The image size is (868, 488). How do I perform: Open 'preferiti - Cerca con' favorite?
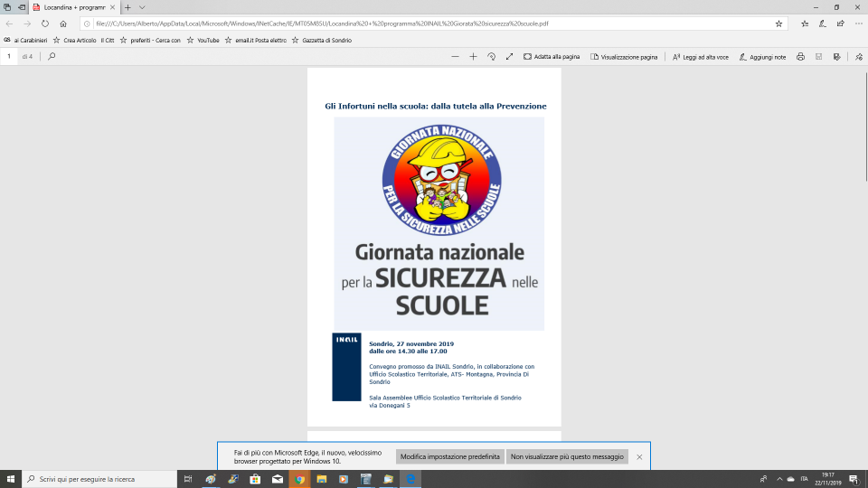point(150,41)
